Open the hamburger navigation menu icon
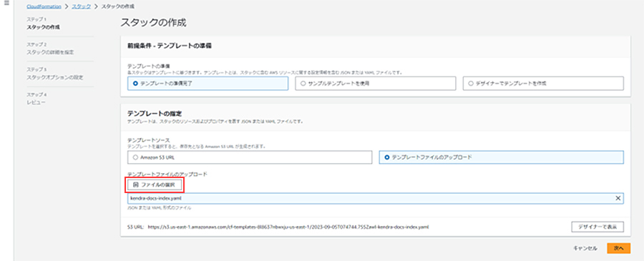644x261 pixels. tap(6, 4)
